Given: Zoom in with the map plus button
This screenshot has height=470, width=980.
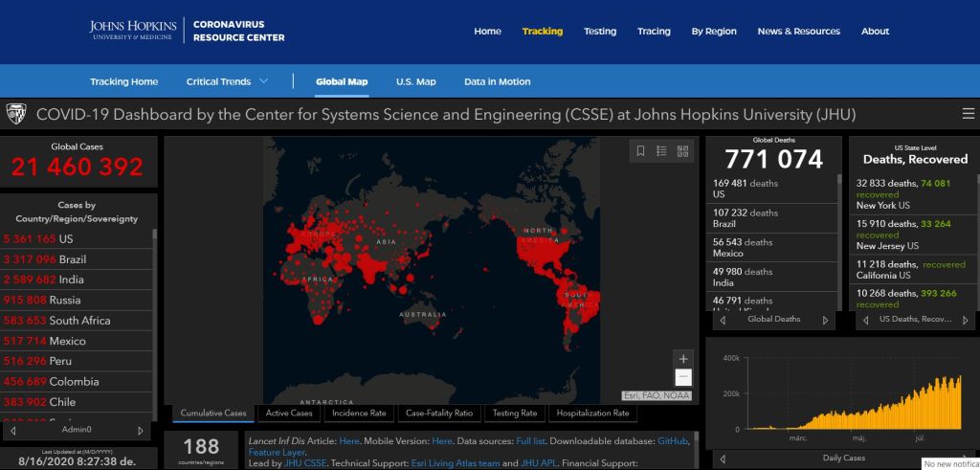Looking at the screenshot, I should (683, 359).
